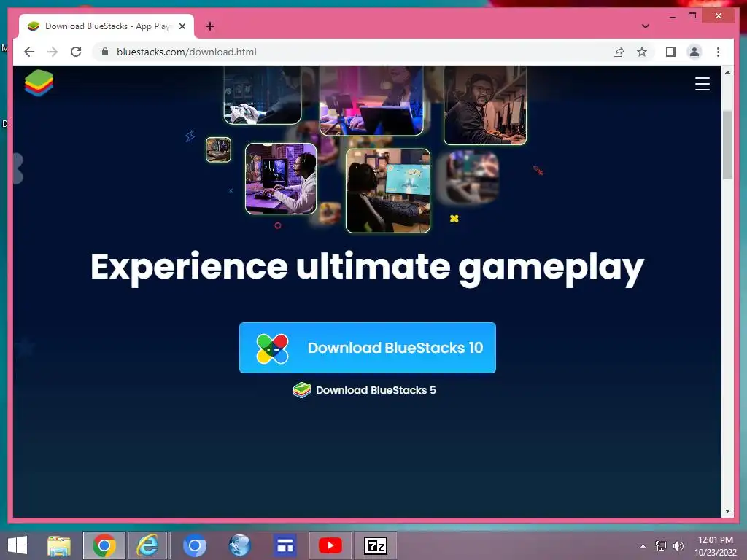Click the forward navigation arrow
The width and height of the screenshot is (747, 560).
53,52
